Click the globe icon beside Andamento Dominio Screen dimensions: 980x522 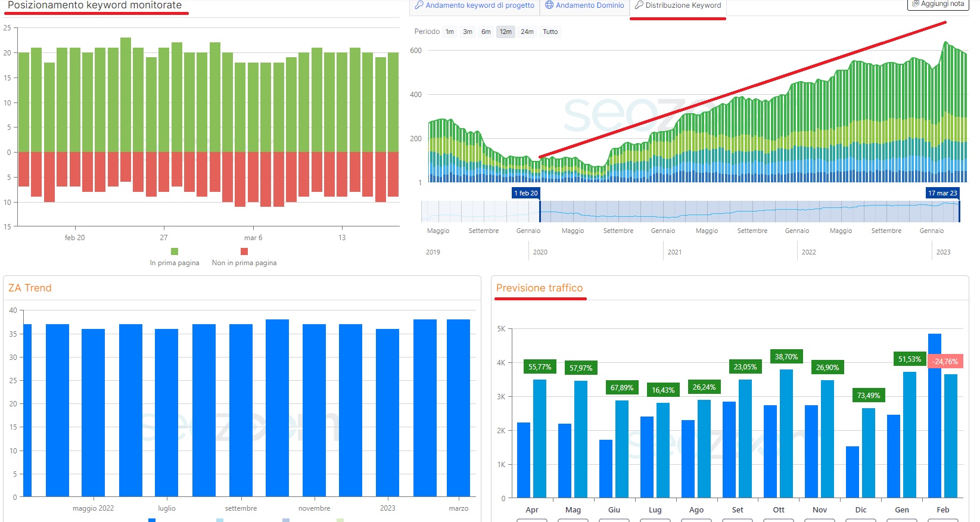(x=549, y=5)
